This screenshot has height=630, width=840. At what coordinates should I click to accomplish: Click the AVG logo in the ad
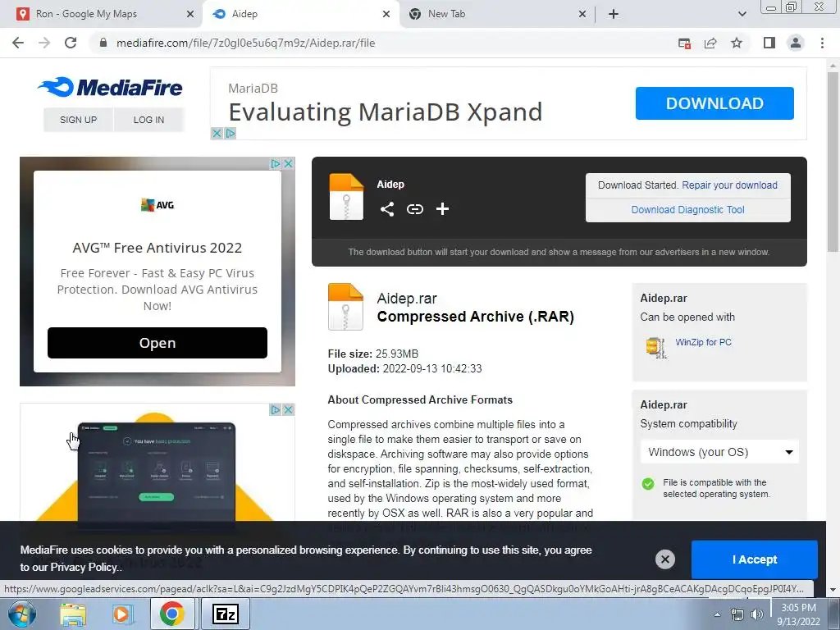point(157,204)
